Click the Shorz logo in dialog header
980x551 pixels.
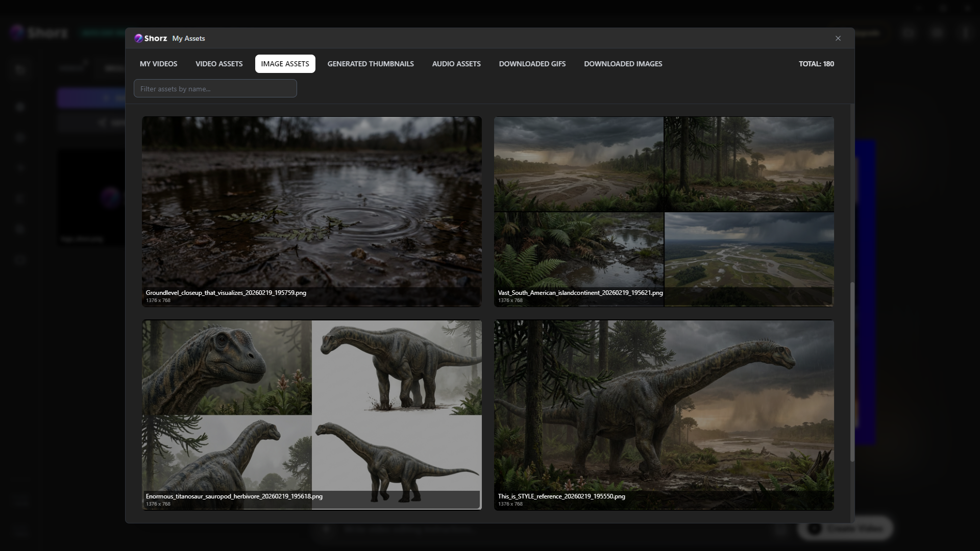pos(151,38)
